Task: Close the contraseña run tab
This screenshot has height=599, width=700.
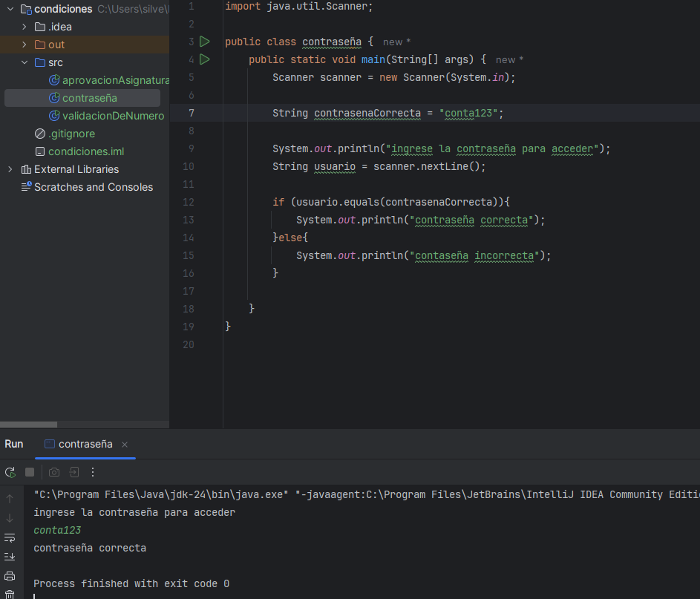Action: pos(125,445)
